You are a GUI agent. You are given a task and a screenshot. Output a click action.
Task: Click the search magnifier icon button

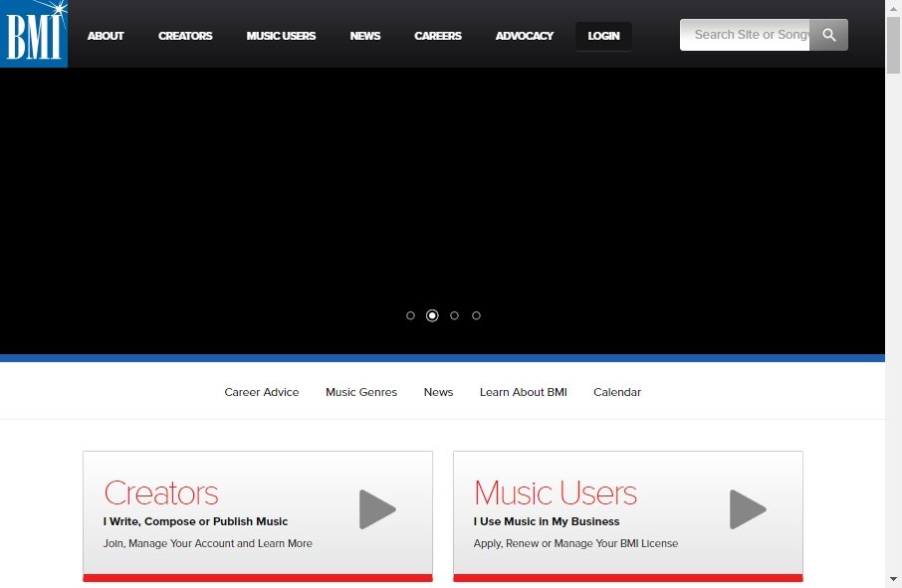[828, 35]
